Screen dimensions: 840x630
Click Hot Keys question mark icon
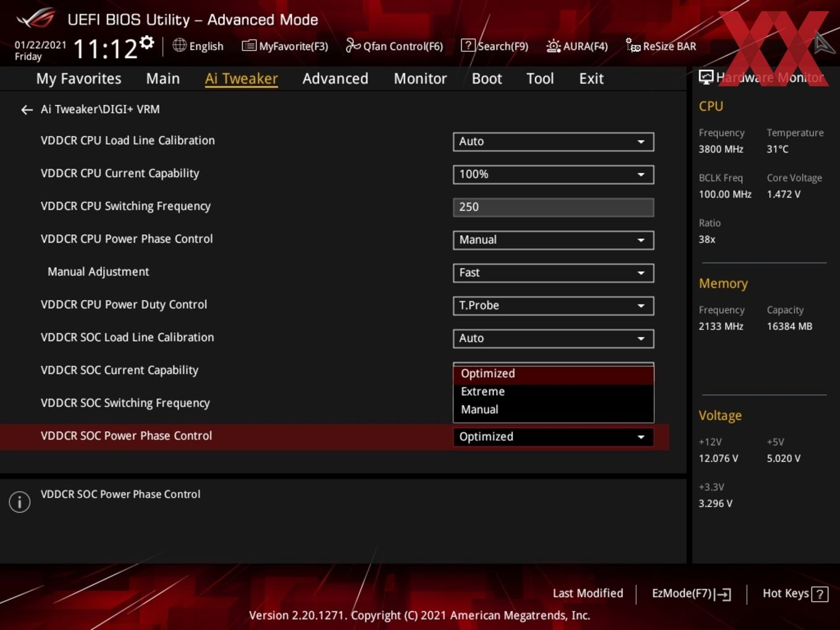(820, 594)
